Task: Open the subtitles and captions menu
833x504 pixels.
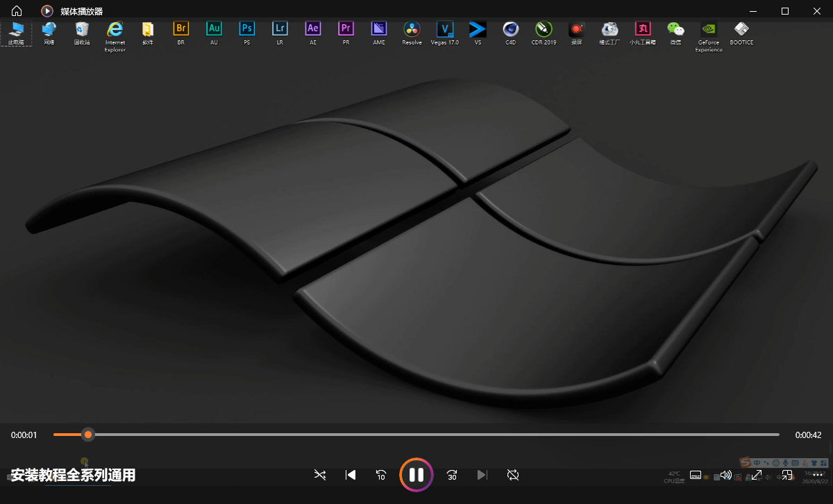Action: click(x=696, y=475)
